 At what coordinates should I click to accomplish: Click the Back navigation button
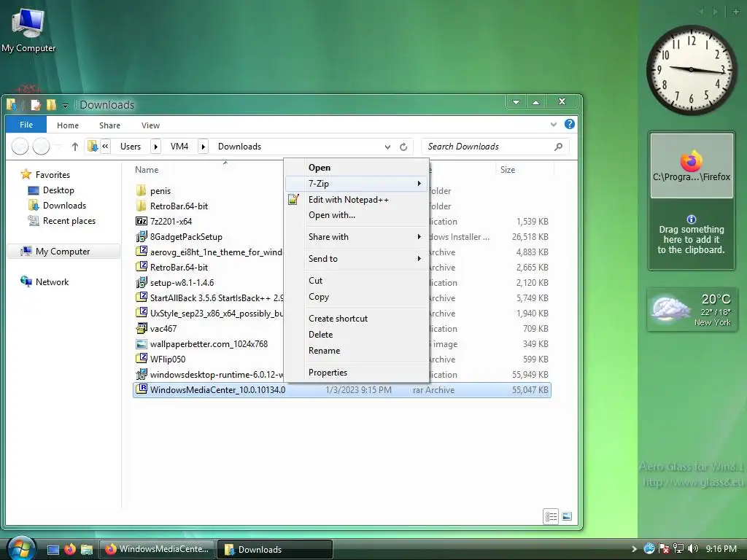pyautogui.click(x=20, y=146)
